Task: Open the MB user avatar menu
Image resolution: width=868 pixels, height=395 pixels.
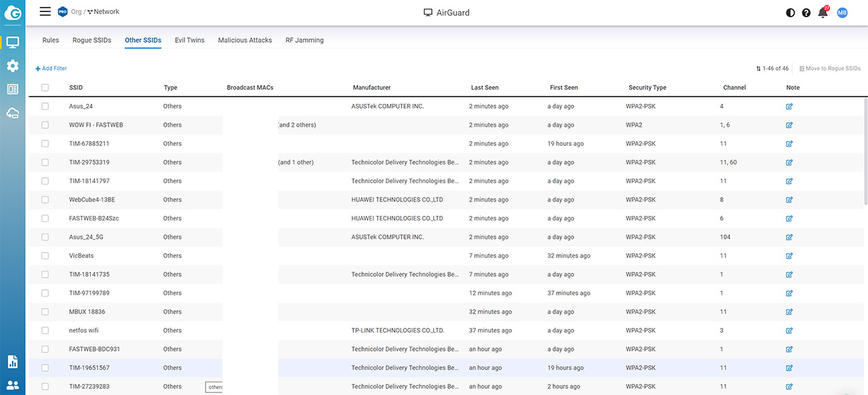Action: tap(842, 13)
